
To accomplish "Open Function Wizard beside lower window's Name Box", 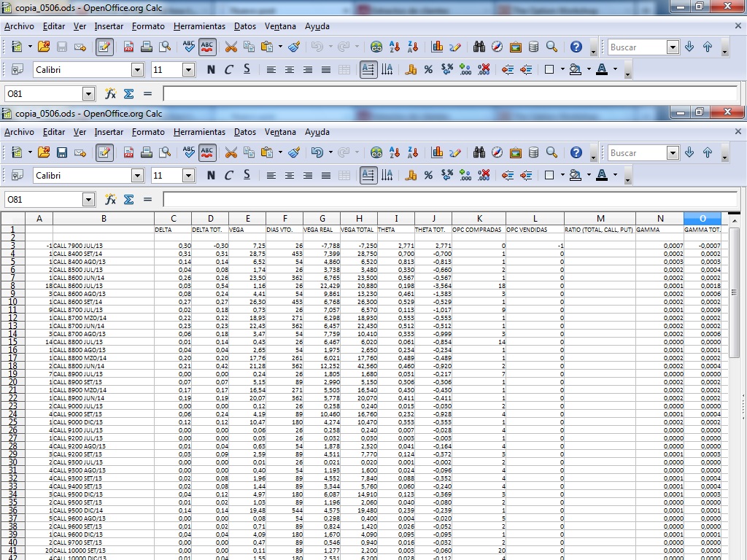I will point(111,200).
